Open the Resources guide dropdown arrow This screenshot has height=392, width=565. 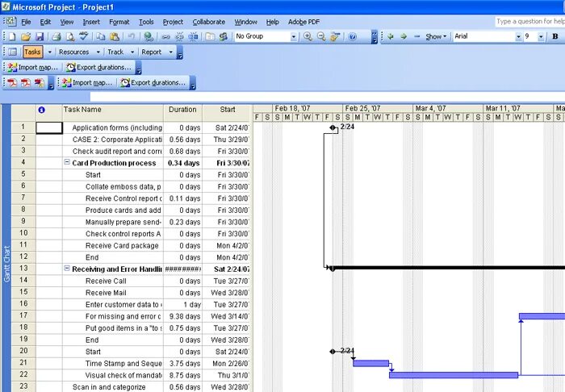tap(98, 52)
